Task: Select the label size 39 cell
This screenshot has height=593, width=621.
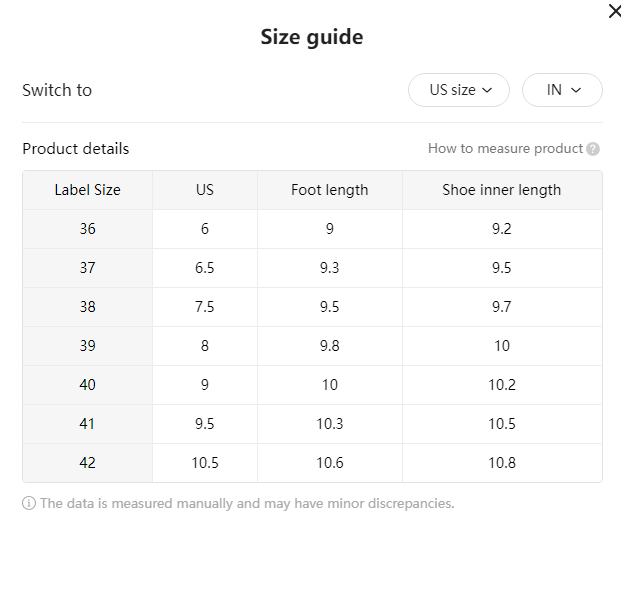Action: [x=88, y=346]
